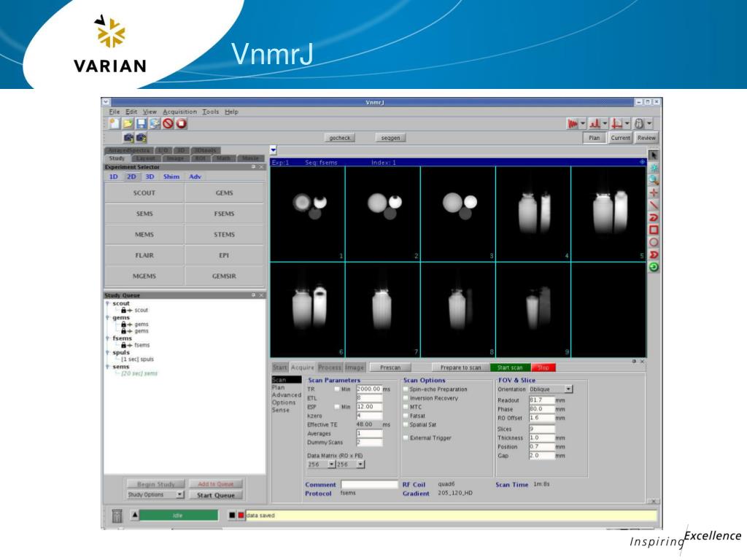Collapse the gems node in Study Queue
The height and width of the screenshot is (560, 747).
click(x=108, y=317)
